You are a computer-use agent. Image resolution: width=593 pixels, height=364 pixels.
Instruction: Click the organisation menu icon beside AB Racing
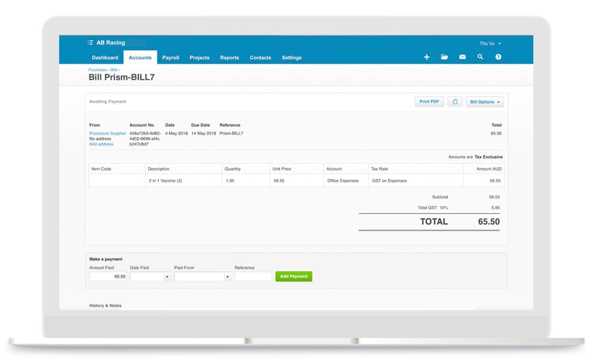pyautogui.click(x=90, y=43)
